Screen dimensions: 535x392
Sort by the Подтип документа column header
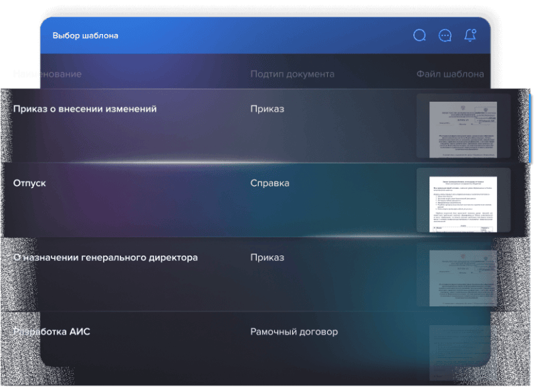pos(293,74)
